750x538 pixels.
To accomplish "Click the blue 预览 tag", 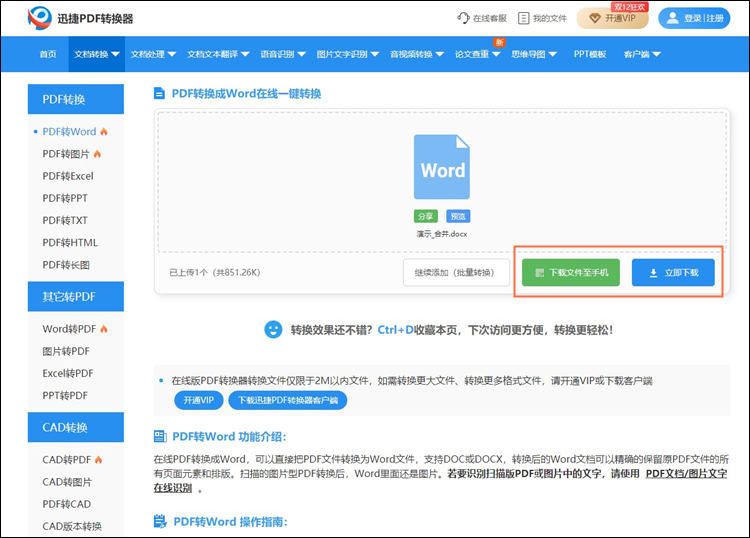I will (458, 216).
